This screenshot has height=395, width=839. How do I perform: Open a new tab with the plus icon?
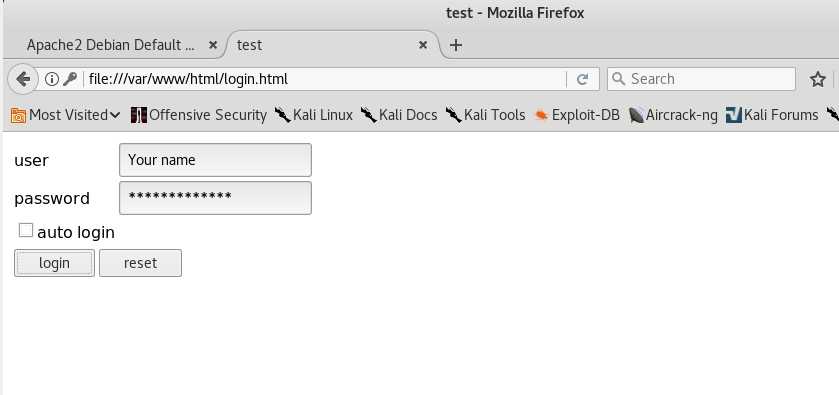tap(455, 45)
